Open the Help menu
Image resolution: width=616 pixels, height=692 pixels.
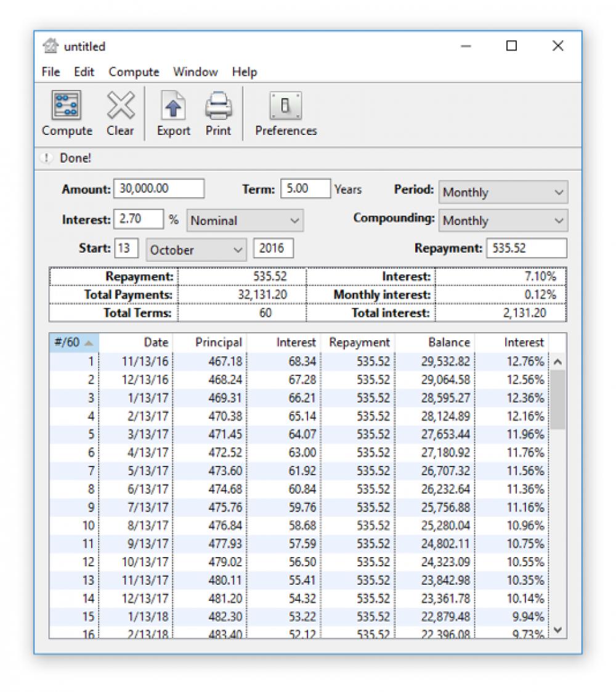click(246, 71)
